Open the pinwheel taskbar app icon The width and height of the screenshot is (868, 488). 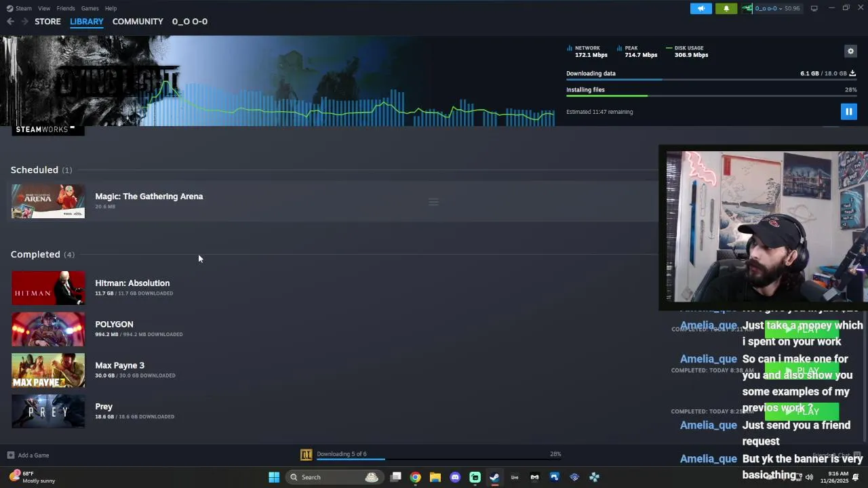tap(594, 477)
